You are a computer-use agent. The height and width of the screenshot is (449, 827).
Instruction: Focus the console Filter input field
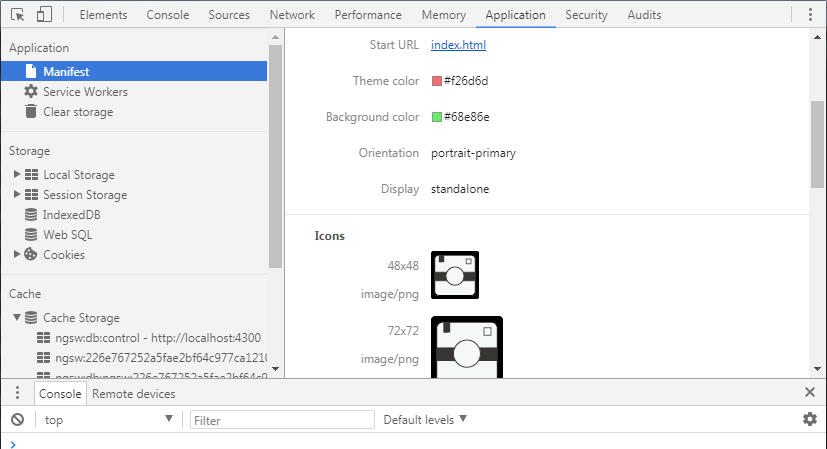282,420
